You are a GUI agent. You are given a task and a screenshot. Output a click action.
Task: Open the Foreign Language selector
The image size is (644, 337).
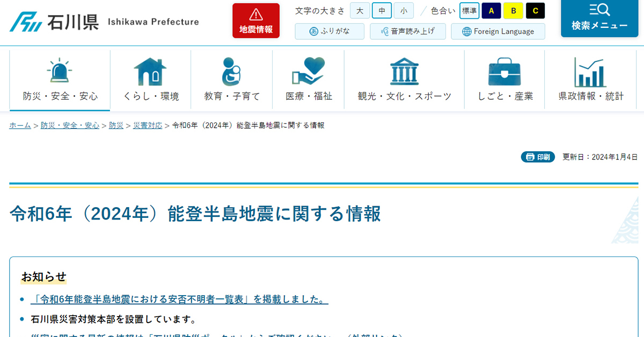(497, 31)
